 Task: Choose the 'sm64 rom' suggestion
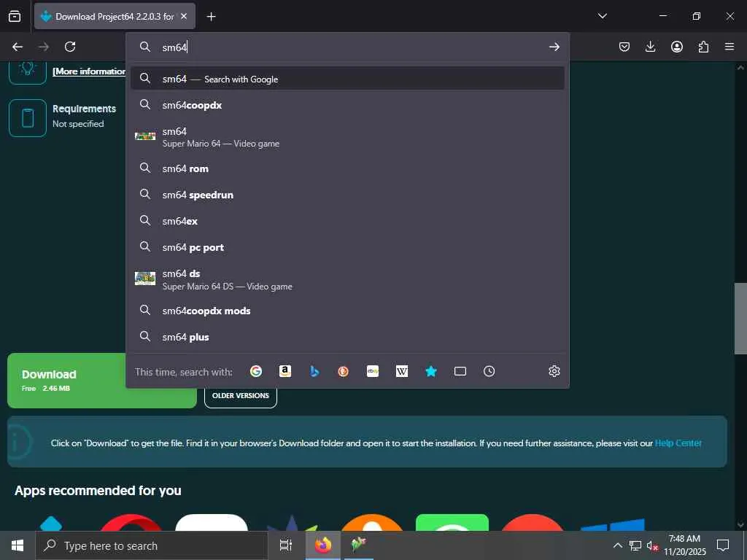pyautogui.click(x=347, y=168)
